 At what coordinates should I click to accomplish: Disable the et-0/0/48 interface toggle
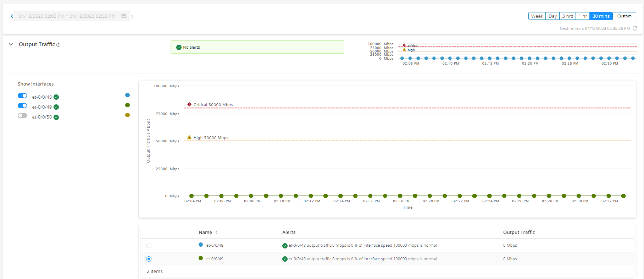(x=22, y=96)
